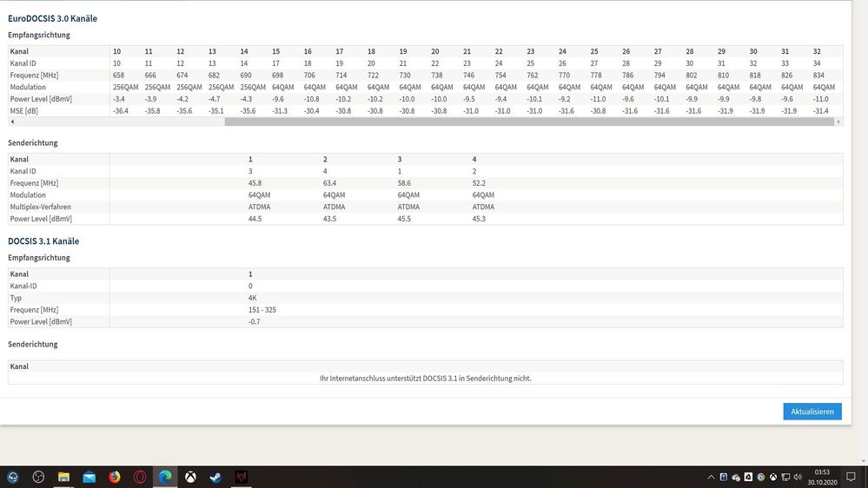Click MSE value -31.4
This screenshot has width=868, height=488.
coord(820,110)
